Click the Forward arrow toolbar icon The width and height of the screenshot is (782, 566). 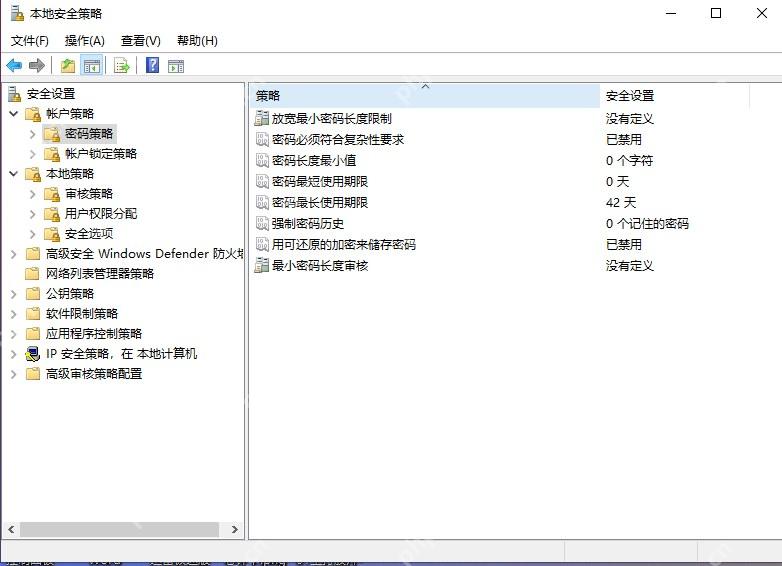click(x=37, y=65)
